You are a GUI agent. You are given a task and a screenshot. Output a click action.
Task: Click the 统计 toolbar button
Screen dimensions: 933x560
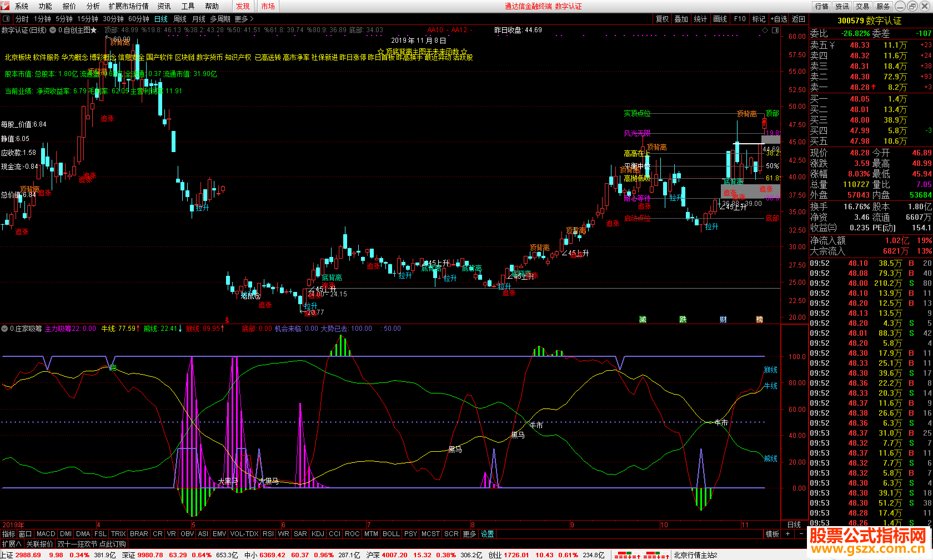701,19
